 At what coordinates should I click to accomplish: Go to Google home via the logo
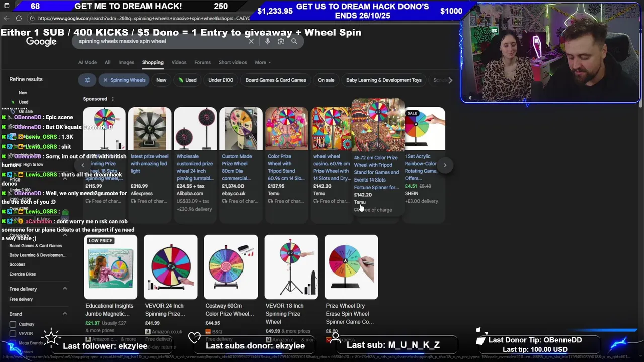click(41, 42)
